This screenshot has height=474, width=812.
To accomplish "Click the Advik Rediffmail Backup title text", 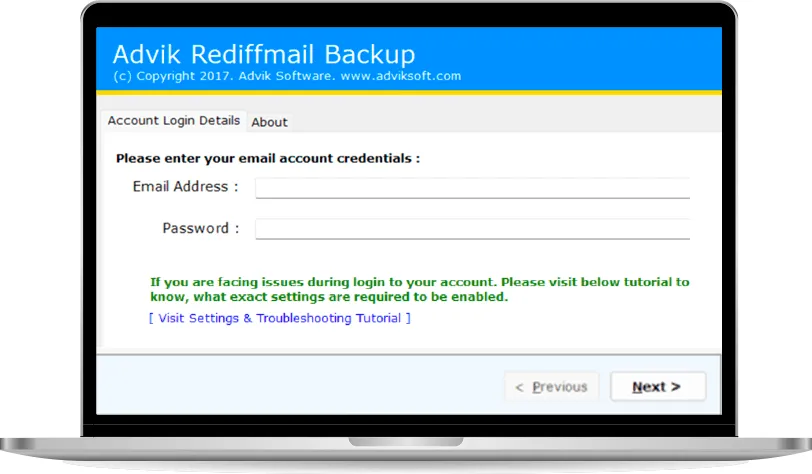I will pos(263,54).
